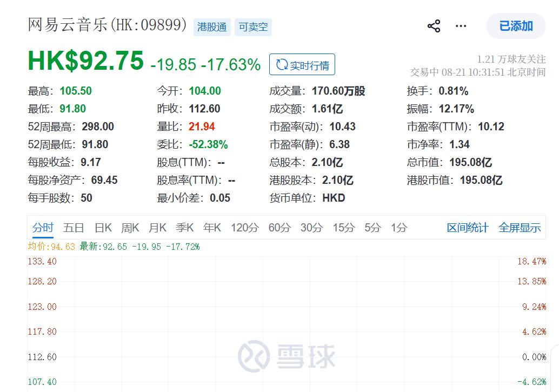Click the 量比 value 21.94
The image size is (559, 392).
202,127
